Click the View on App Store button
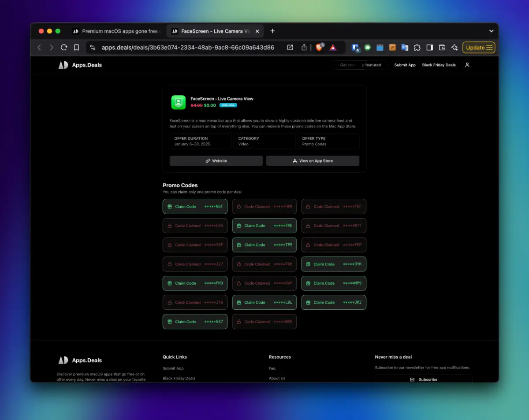 tap(313, 161)
